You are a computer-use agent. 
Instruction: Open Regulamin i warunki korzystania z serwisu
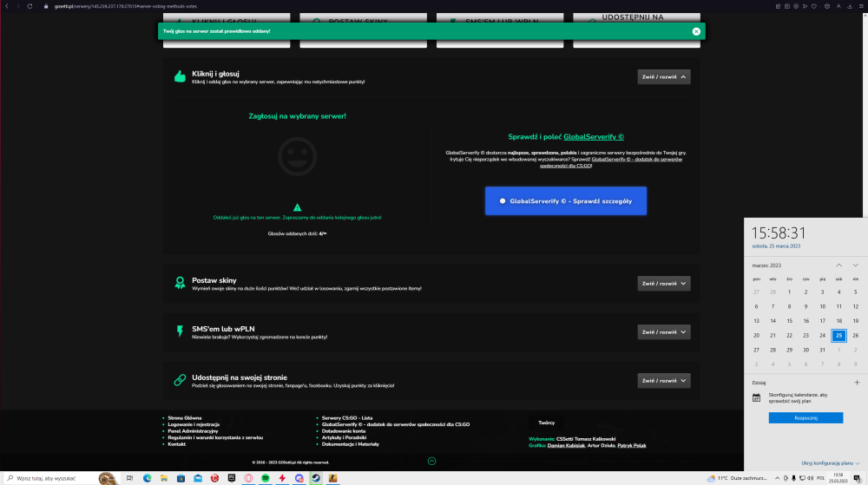click(x=215, y=437)
